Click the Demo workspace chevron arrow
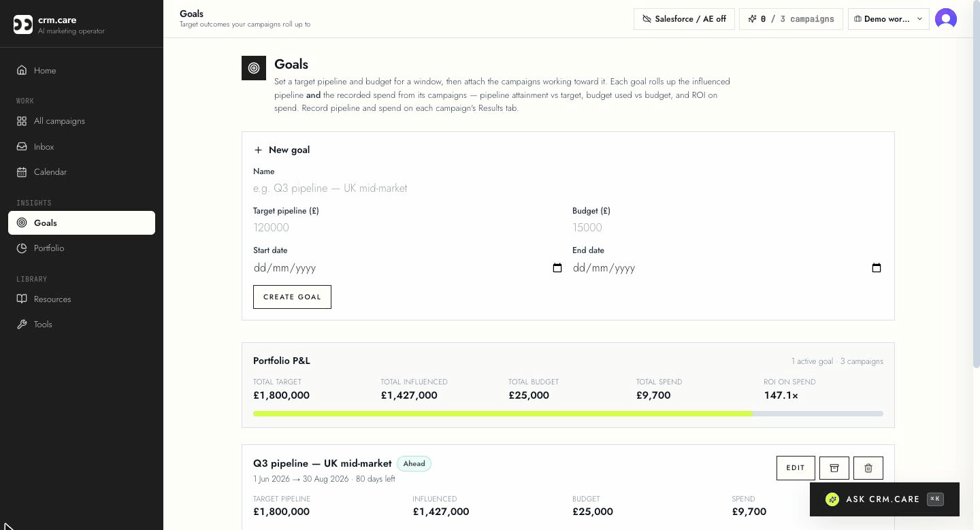 (919, 19)
